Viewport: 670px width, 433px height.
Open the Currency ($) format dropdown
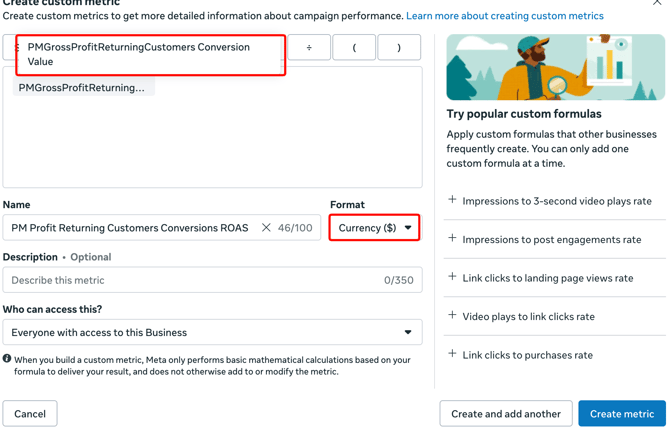[x=374, y=228]
